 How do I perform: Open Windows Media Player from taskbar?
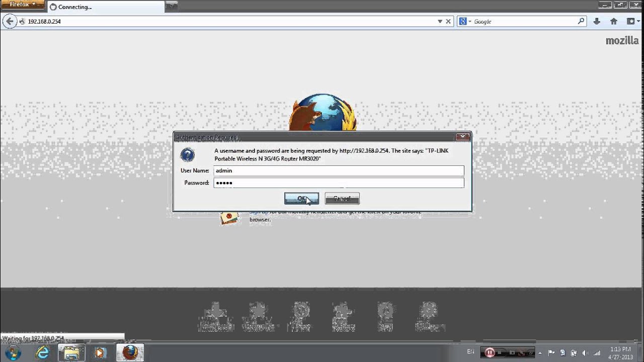tap(100, 352)
